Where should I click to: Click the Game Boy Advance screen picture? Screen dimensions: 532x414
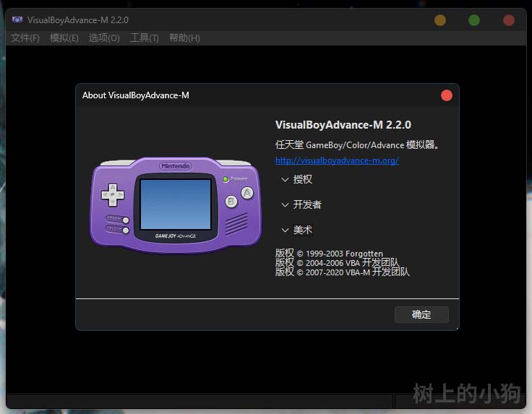[x=175, y=203]
